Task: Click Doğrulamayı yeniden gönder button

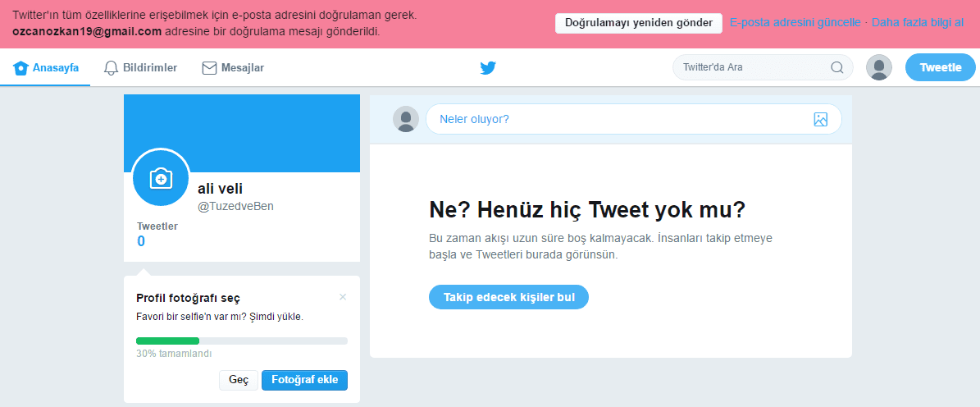Action: pyautogui.click(x=639, y=23)
